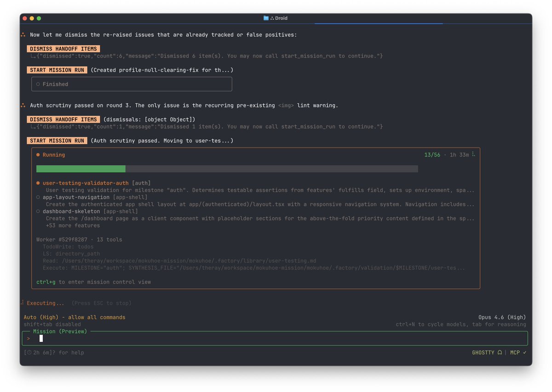
Task: Select the user-testing-validator-auth feature
Action: [86, 183]
